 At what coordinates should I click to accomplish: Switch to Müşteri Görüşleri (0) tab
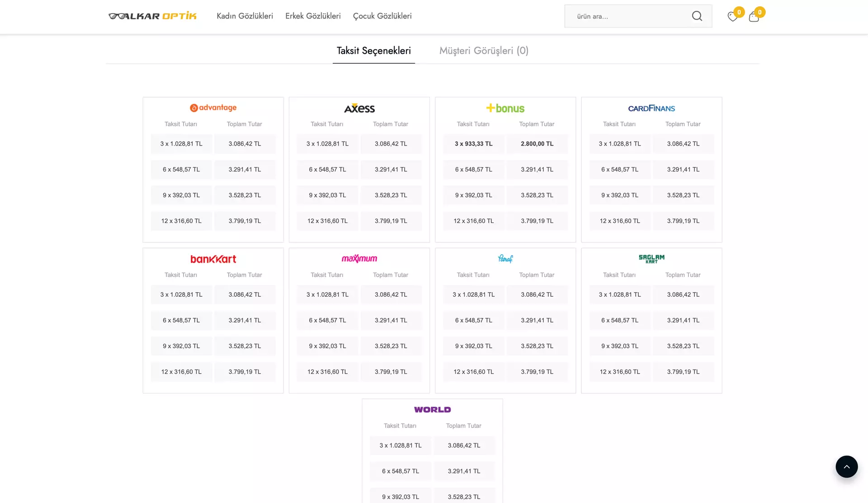(x=484, y=51)
